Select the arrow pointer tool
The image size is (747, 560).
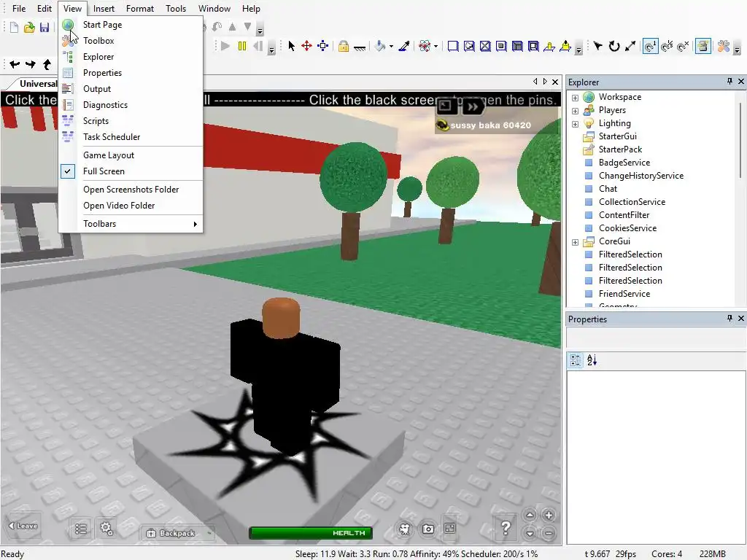(291, 46)
